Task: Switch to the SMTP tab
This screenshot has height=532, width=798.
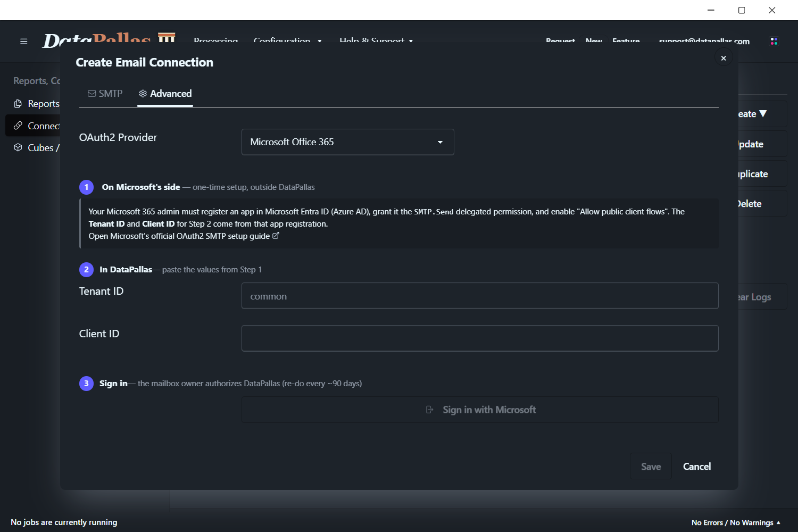Action: tap(105, 94)
